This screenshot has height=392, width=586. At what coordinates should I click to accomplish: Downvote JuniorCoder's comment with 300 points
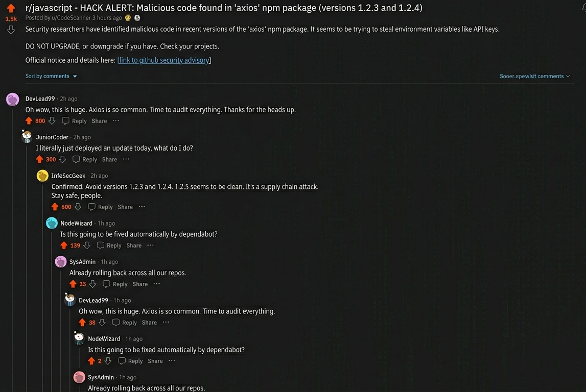click(x=62, y=159)
